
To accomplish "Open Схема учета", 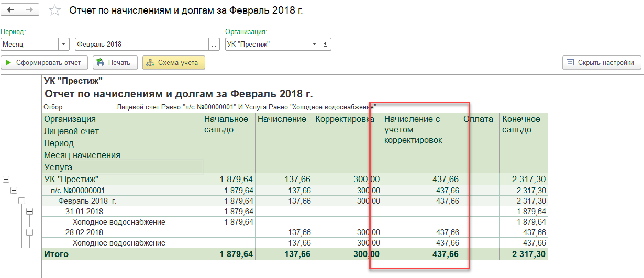I will [x=173, y=63].
